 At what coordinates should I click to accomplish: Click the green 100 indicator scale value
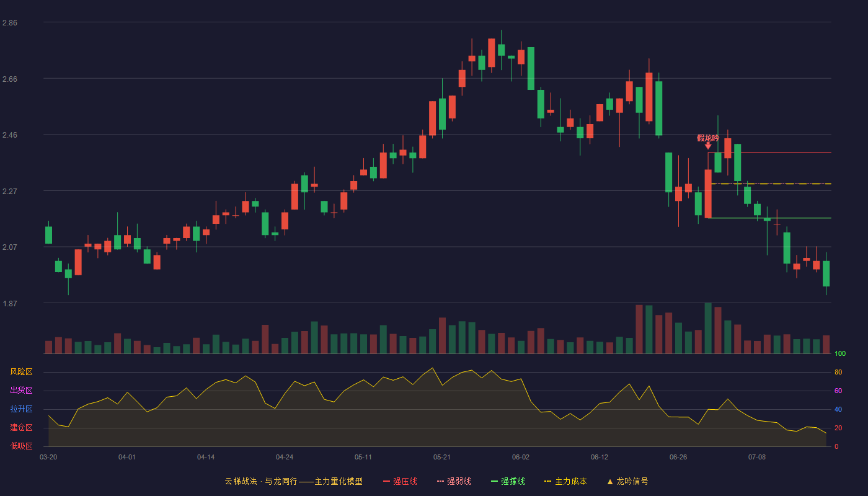point(840,354)
